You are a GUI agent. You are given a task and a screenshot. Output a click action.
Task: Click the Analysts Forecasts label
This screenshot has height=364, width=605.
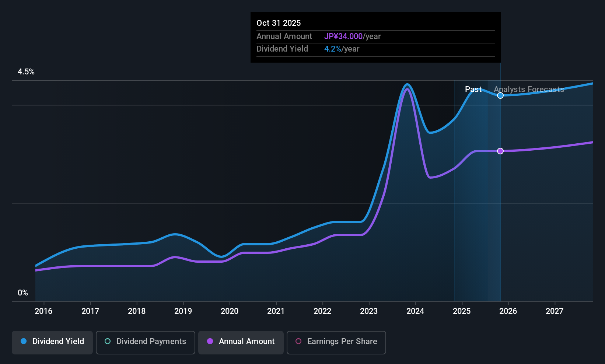pyautogui.click(x=529, y=90)
